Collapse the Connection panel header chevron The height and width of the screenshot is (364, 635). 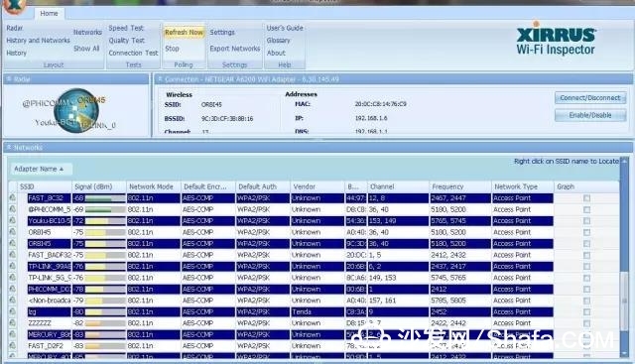coord(160,79)
